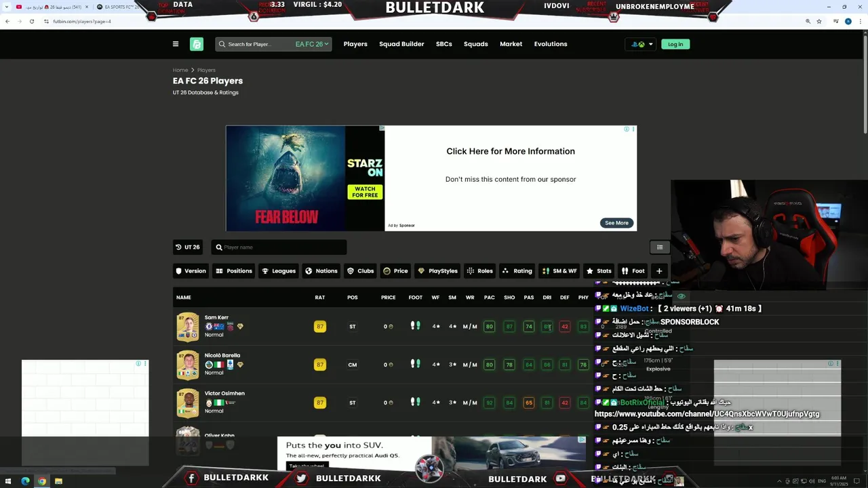This screenshot has width=868, height=488.
Task: Open File Explorer from the taskbar
Action: (x=58, y=481)
